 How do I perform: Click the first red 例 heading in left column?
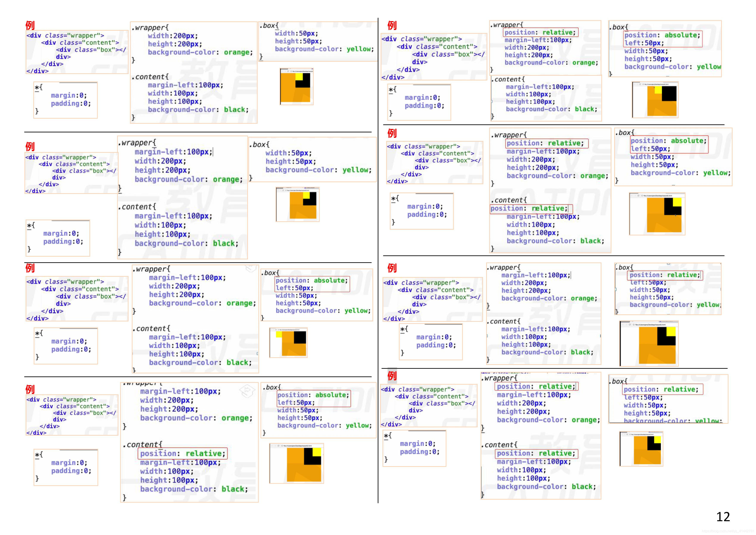click(30, 25)
